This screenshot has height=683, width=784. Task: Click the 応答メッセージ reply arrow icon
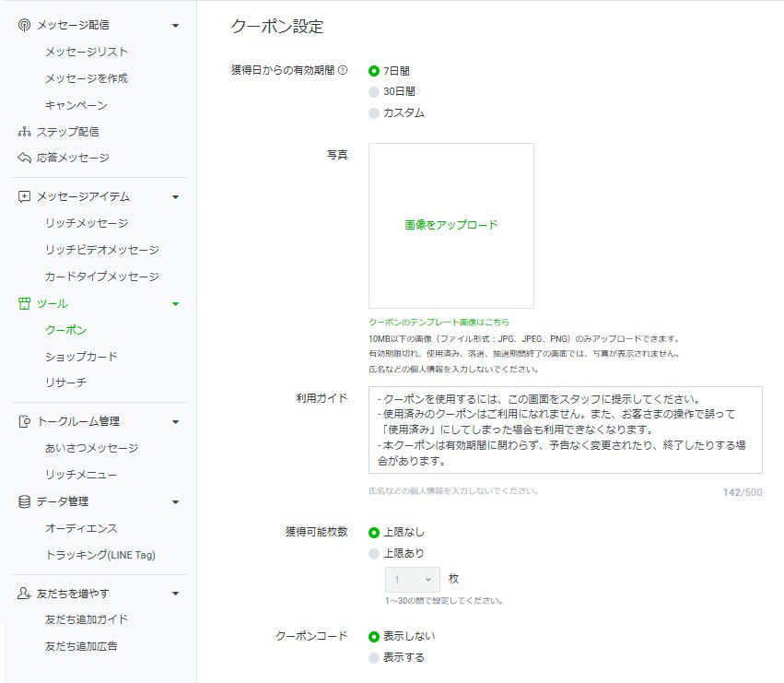pos(24,158)
